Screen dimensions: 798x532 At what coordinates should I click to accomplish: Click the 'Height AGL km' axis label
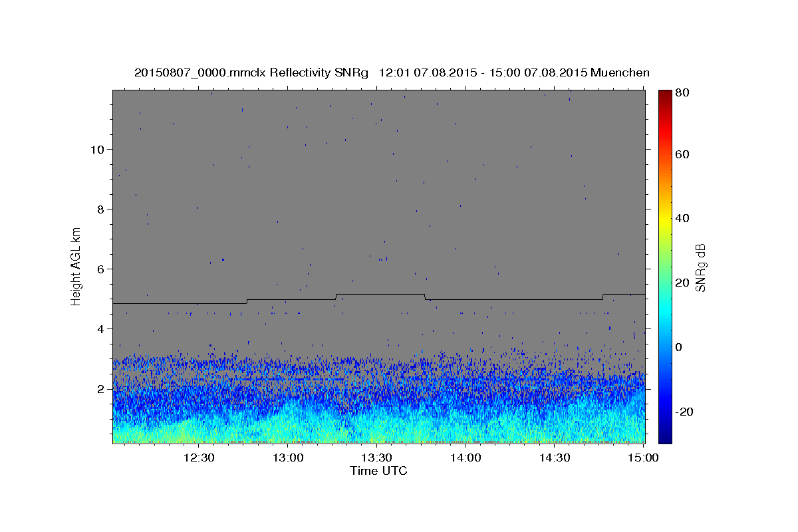(76, 266)
